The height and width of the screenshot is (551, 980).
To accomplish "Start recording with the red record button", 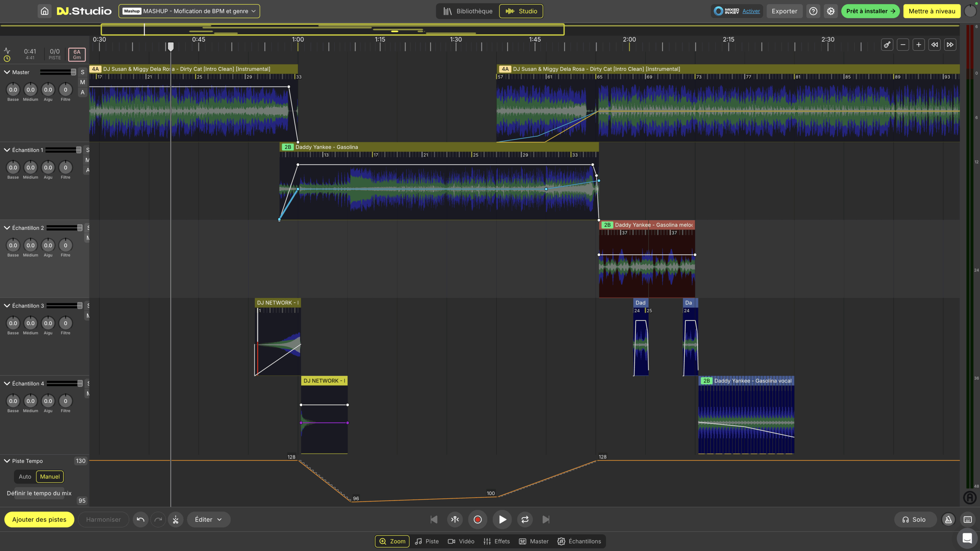I will click(477, 519).
